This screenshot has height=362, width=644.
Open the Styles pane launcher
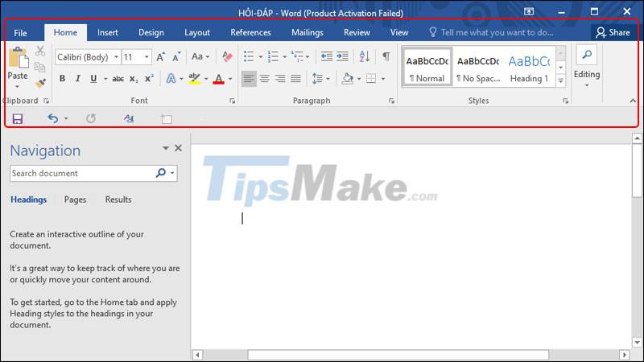click(x=566, y=101)
